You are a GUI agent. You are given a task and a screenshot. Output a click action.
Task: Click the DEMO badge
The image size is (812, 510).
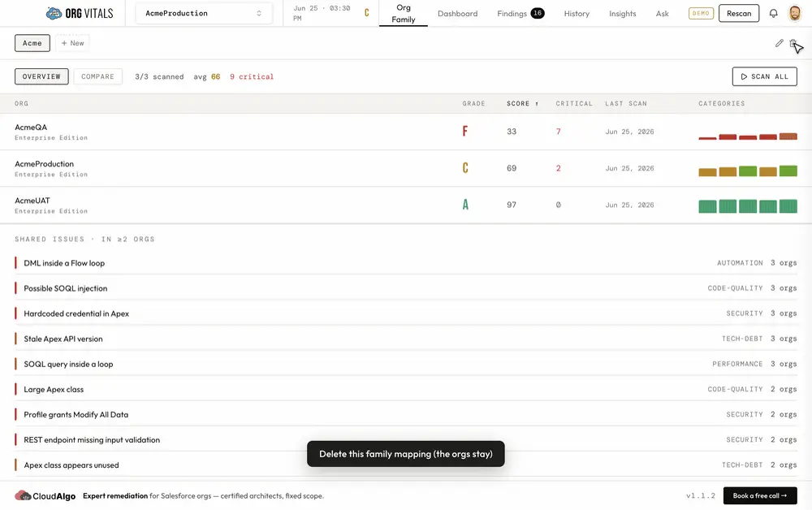(x=701, y=14)
